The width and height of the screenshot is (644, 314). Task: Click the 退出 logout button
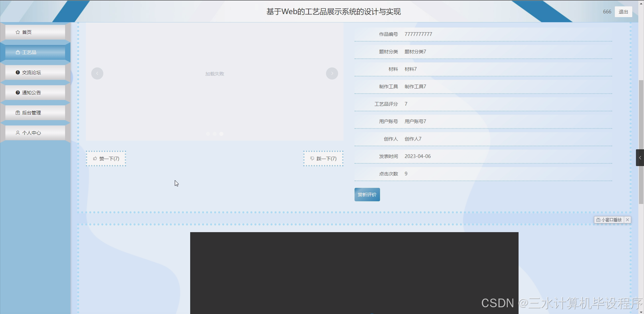[x=624, y=12]
